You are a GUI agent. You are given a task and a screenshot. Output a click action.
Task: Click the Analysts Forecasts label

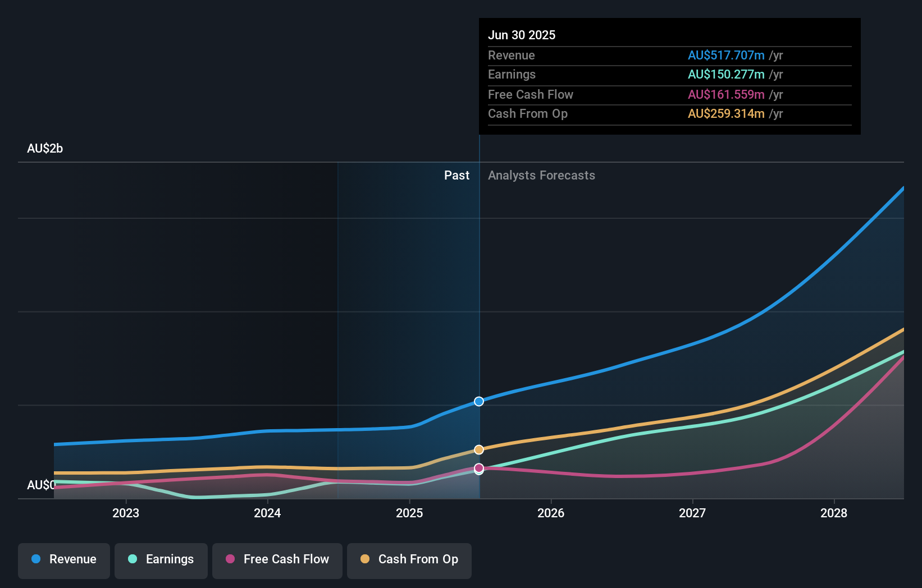[x=541, y=175]
